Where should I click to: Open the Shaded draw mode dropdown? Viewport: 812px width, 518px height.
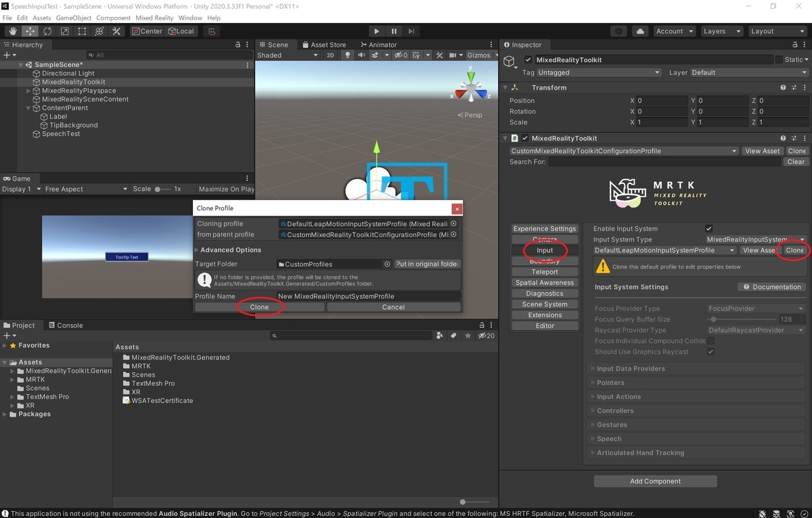[288, 55]
